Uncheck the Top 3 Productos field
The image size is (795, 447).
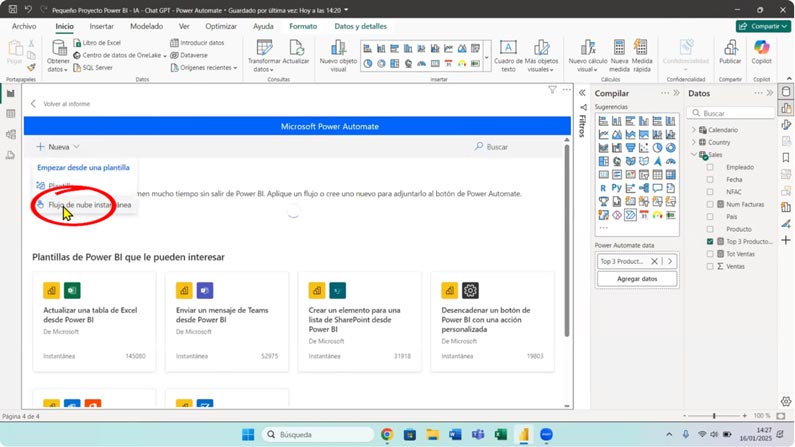click(x=710, y=241)
